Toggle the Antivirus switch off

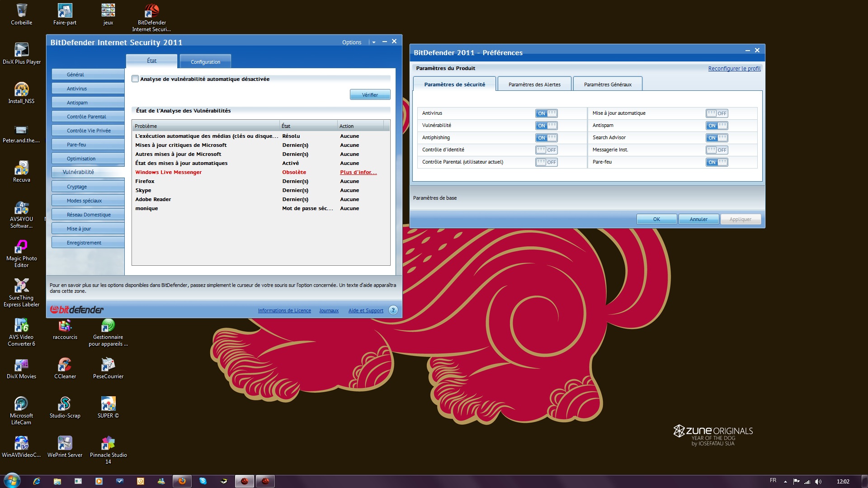[546, 113]
